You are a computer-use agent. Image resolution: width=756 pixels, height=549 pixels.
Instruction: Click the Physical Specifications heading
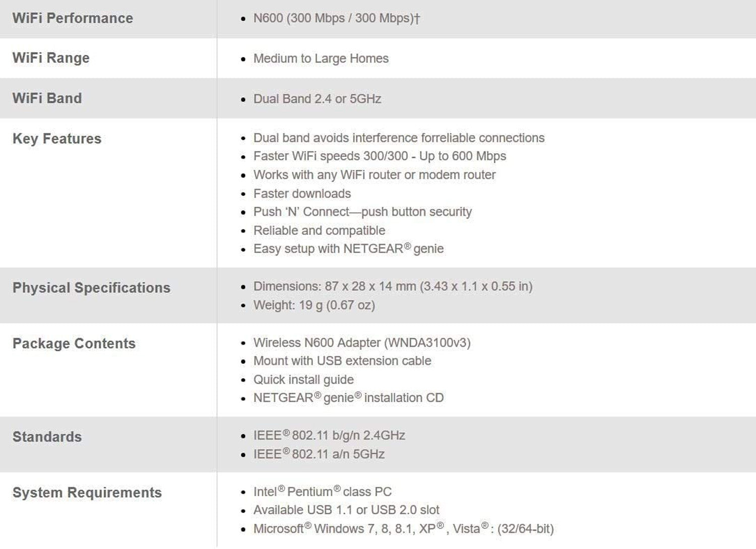(x=91, y=288)
